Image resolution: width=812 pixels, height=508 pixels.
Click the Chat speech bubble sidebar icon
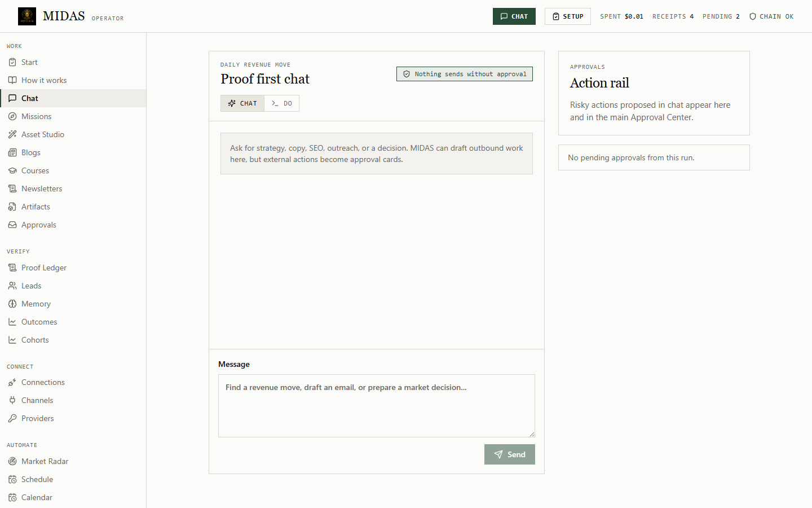[12, 98]
